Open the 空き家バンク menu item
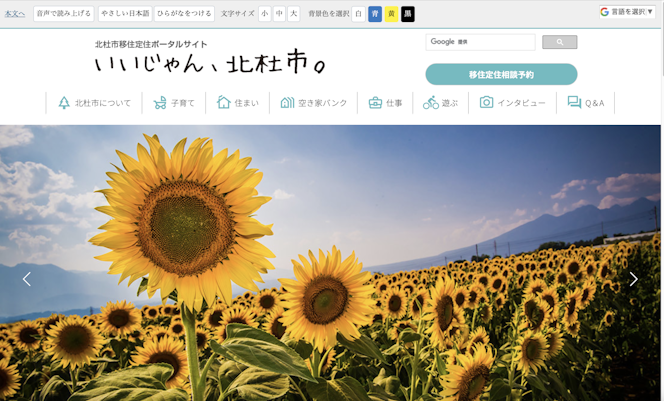The height and width of the screenshot is (401, 664). pos(313,103)
